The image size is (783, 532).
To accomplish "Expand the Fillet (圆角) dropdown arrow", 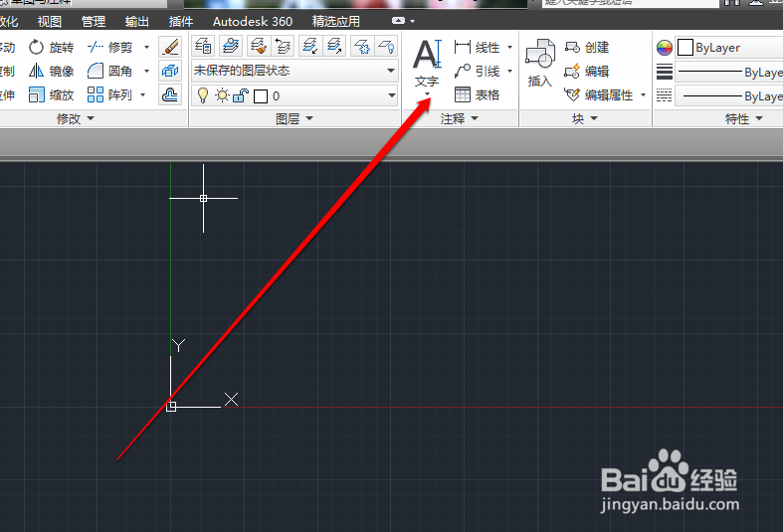I will (x=147, y=71).
